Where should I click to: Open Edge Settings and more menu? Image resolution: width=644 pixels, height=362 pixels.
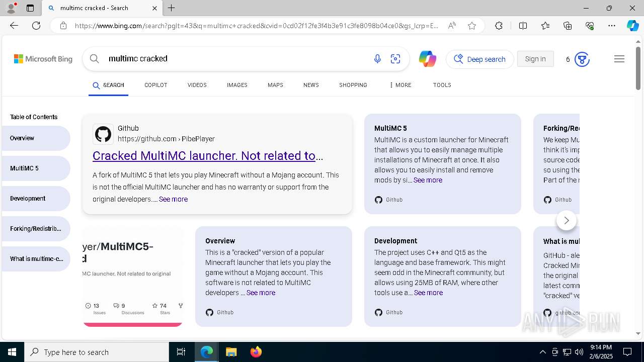tap(612, 26)
